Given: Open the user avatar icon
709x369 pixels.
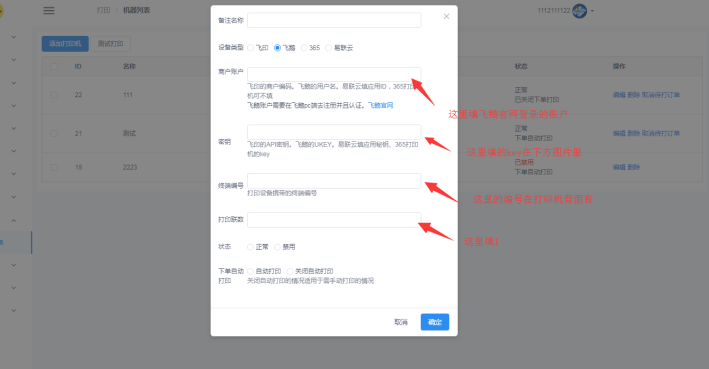Looking at the screenshot, I should point(579,10).
